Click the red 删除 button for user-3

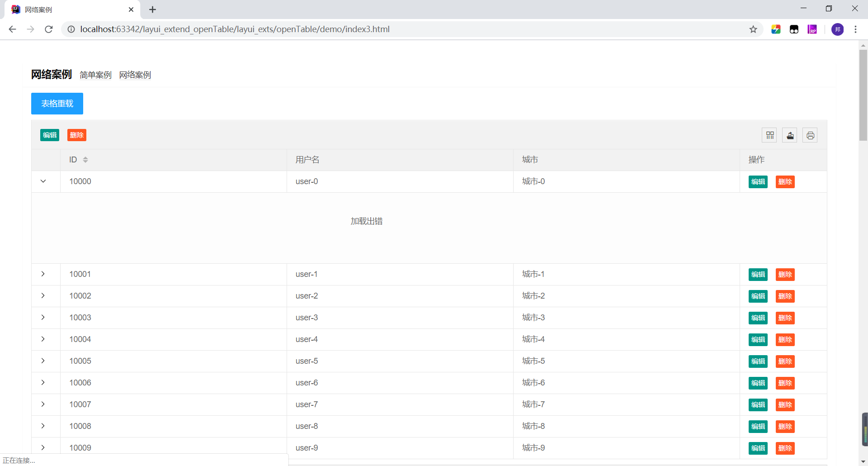click(x=785, y=318)
